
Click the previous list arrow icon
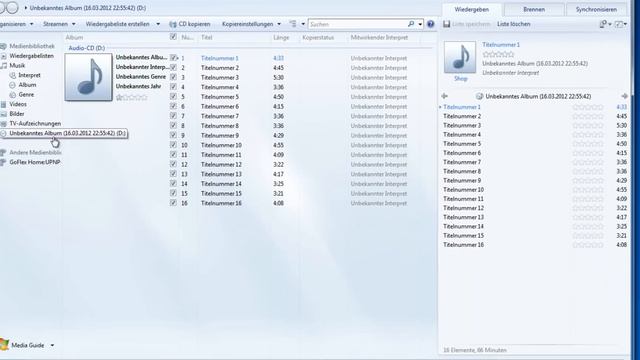tap(444, 96)
